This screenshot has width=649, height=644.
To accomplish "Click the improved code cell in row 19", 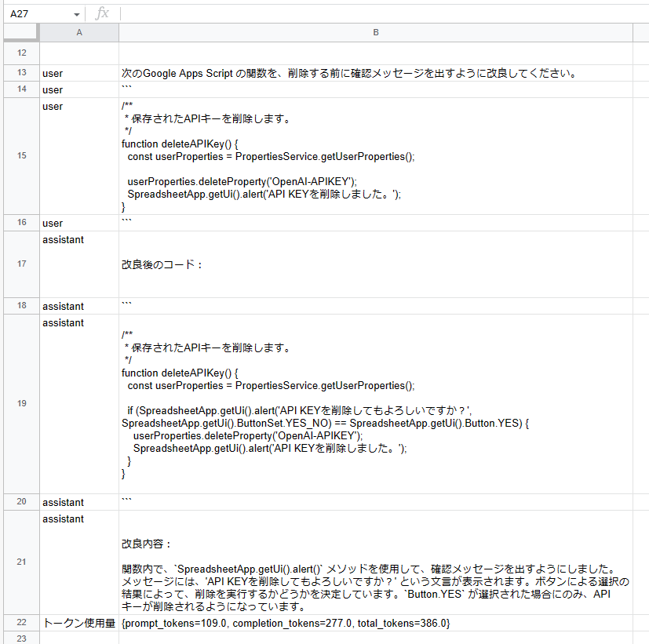I will pos(376,403).
